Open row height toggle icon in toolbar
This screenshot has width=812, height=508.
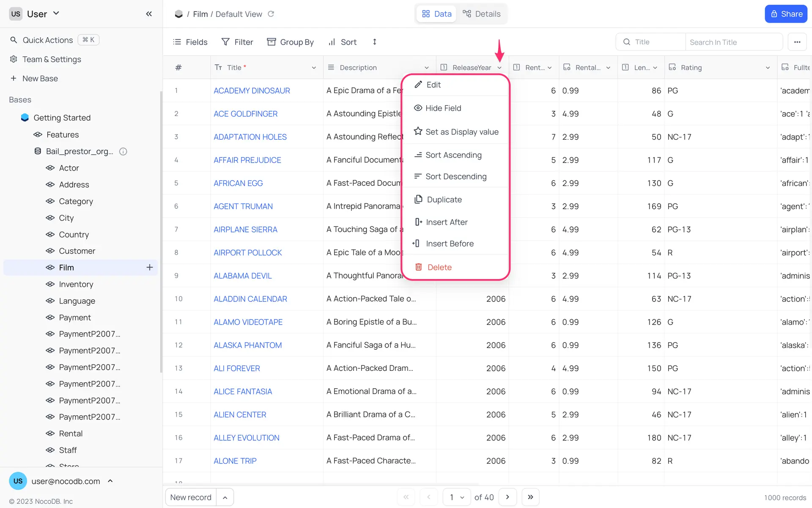coord(374,42)
